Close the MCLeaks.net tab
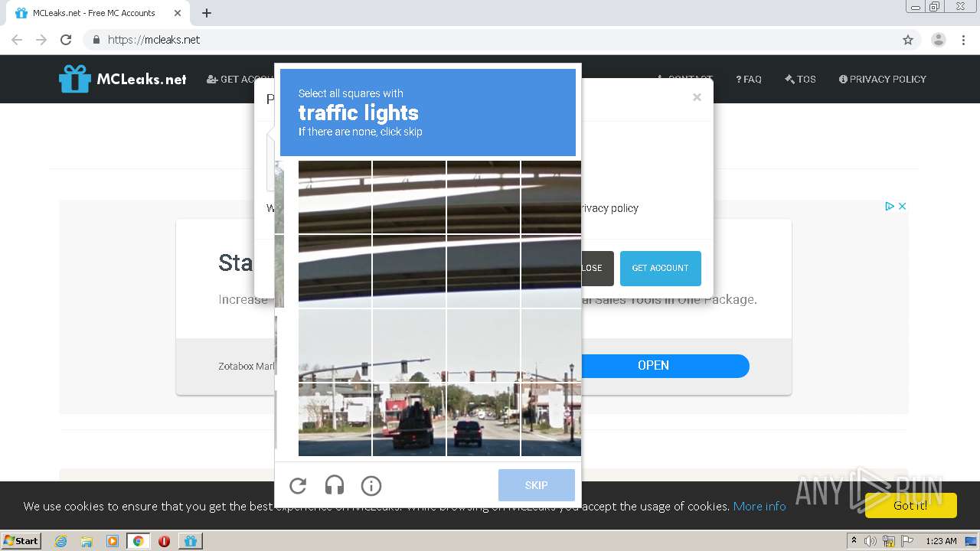Image resolution: width=980 pixels, height=551 pixels. pyautogui.click(x=178, y=13)
